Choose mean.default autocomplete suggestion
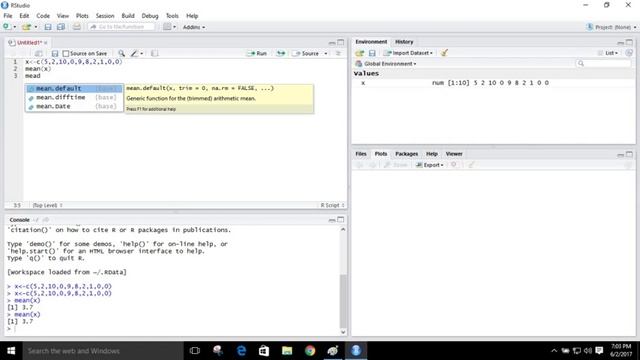 point(74,89)
